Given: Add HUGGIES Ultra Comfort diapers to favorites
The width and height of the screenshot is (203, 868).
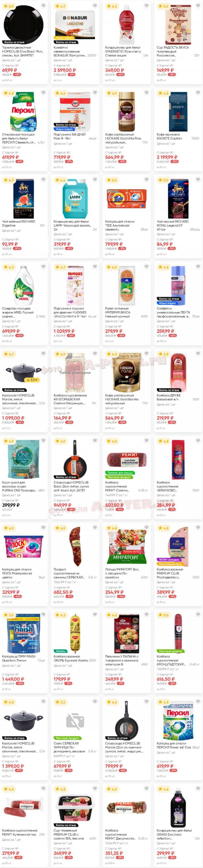Looking at the screenshot, I should pyautogui.click(x=95, y=266).
